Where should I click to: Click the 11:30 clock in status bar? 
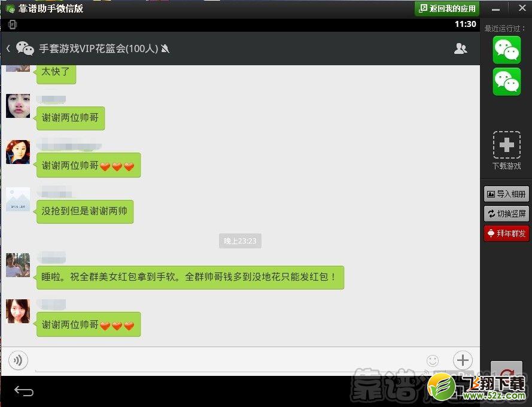click(465, 24)
